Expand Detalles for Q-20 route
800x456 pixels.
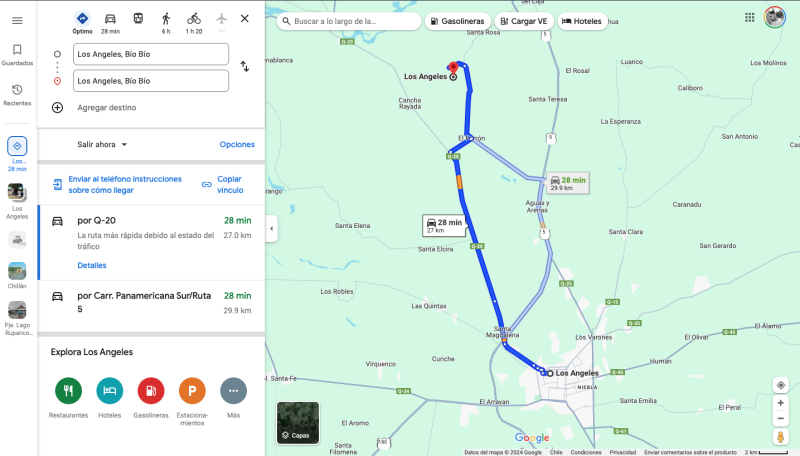click(92, 265)
